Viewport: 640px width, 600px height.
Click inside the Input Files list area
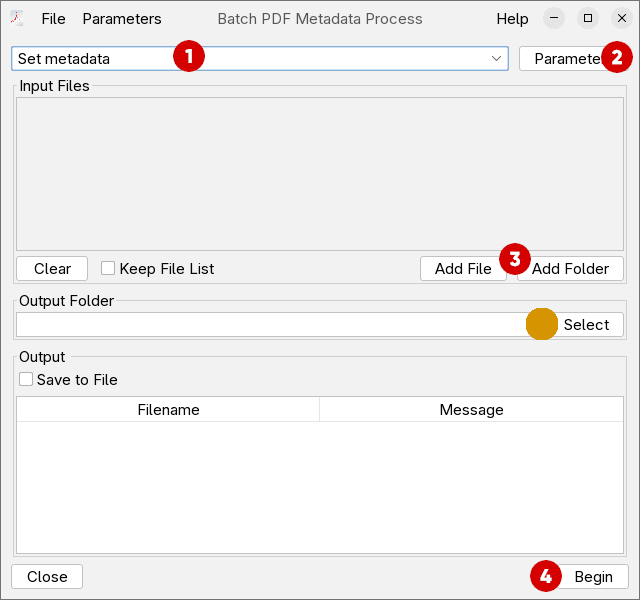320,174
